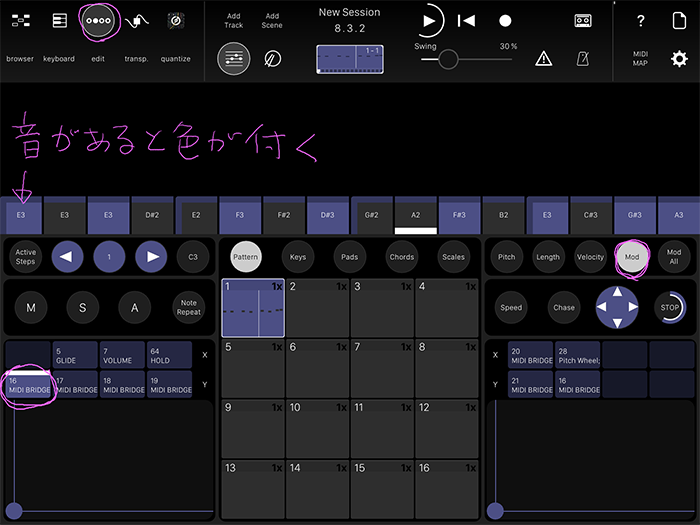Mute track with M button
The width and height of the screenshot is (700, 525).
(x=31, y=308)
